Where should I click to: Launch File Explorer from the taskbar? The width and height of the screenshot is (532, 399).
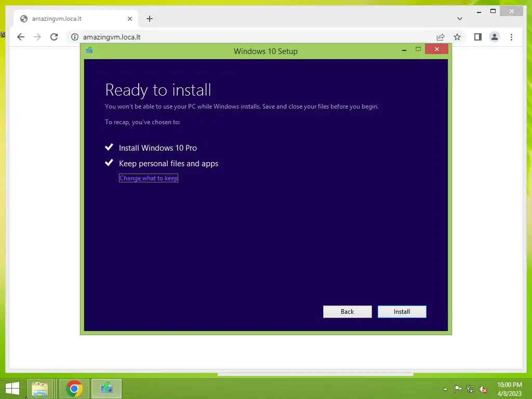coord(39,389)
